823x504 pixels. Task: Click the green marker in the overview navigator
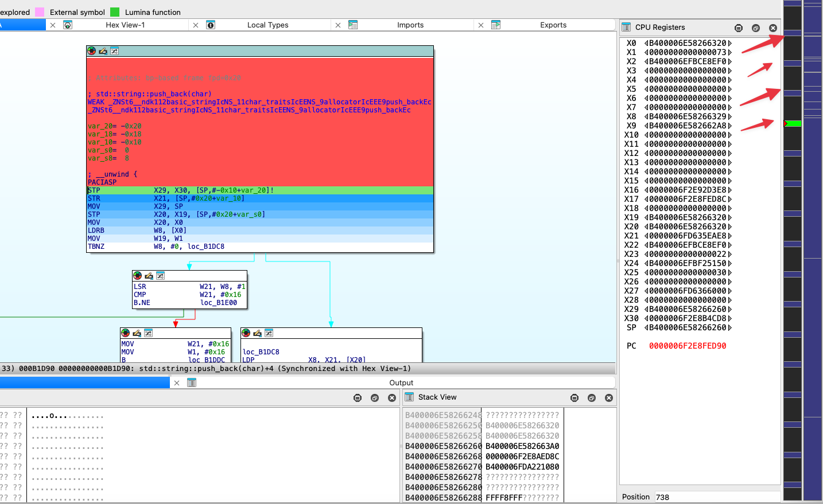[793, 124]
